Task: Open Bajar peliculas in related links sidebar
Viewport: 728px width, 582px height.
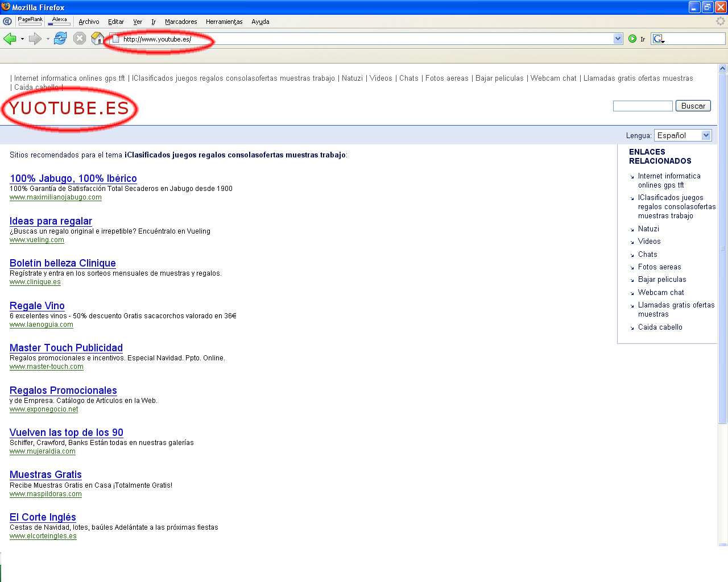Action: [x=662, y=280]
